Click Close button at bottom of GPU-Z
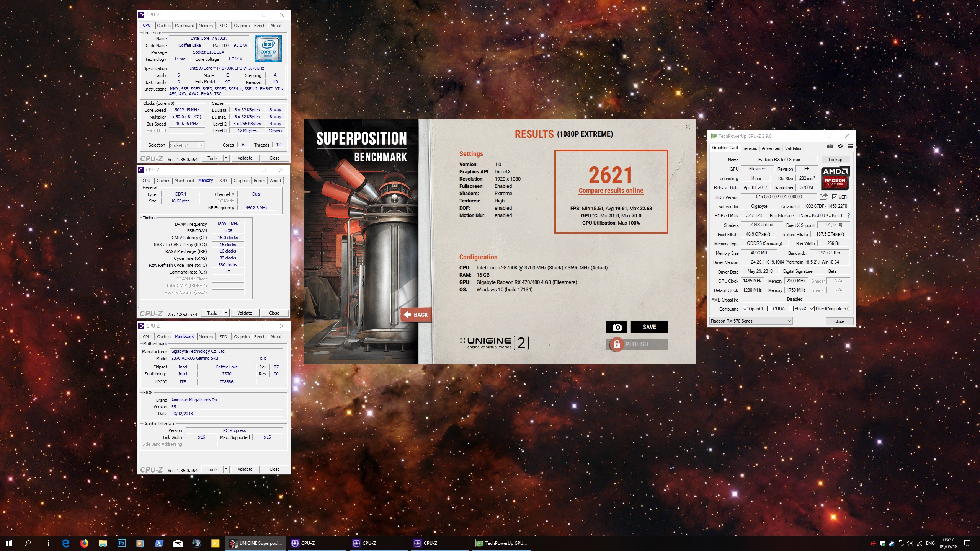This screenshot has height=551, width=980. (839, 321)
